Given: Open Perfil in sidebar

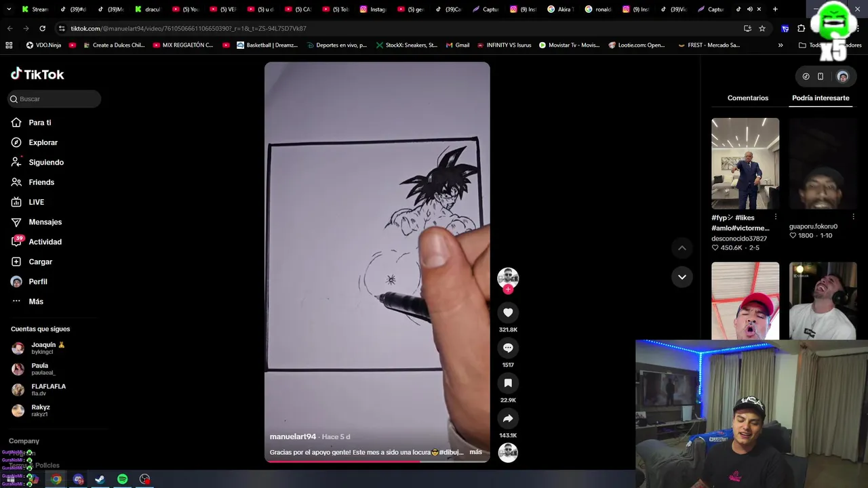Looking at the screenshot, I should (x=38, y=281).
